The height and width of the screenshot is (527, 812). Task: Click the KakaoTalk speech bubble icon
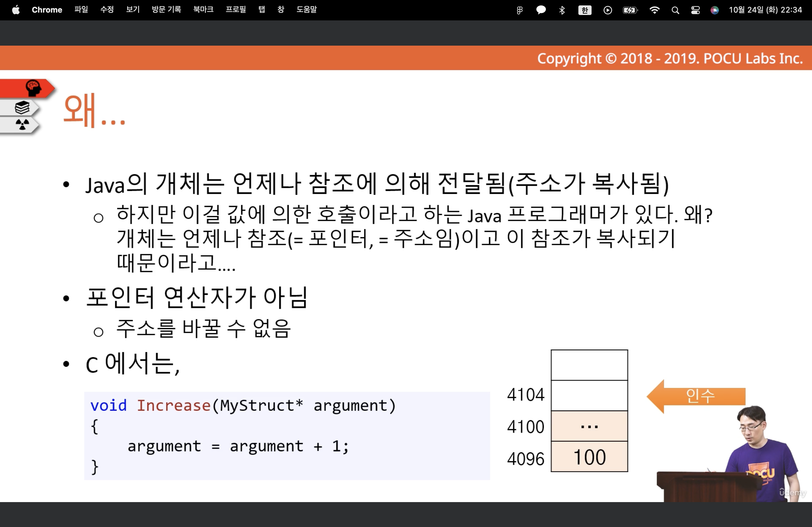541,10
